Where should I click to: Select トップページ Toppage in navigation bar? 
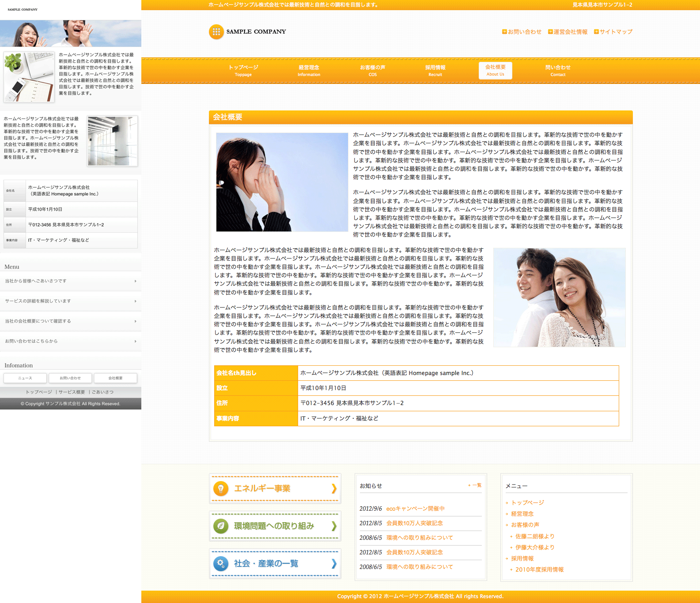point(243,70)
